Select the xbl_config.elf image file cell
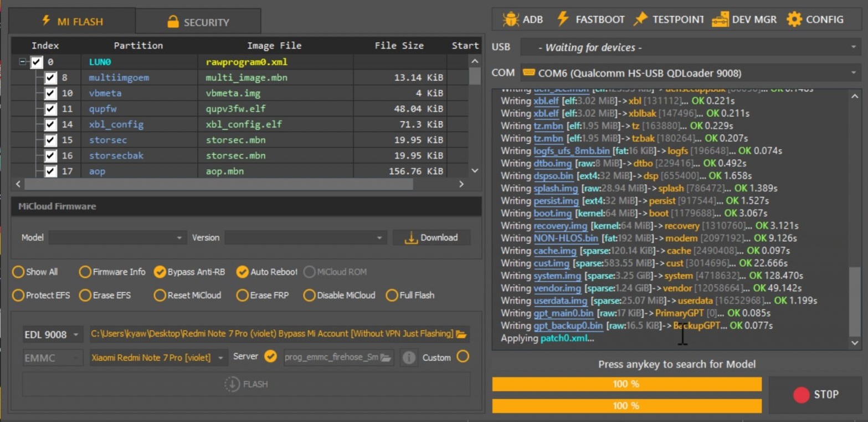The width and height of the screenshot is (868, 422). [275, 124]
